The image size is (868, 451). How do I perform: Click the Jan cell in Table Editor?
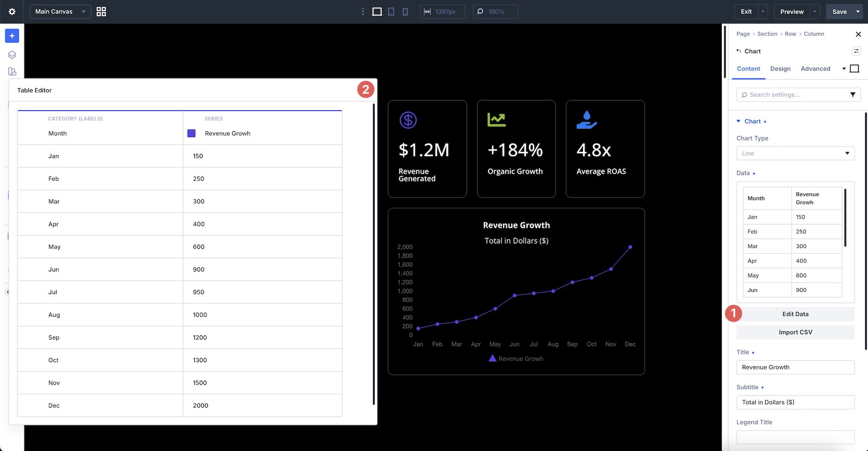pyautogui.click(x=100, y=156)
